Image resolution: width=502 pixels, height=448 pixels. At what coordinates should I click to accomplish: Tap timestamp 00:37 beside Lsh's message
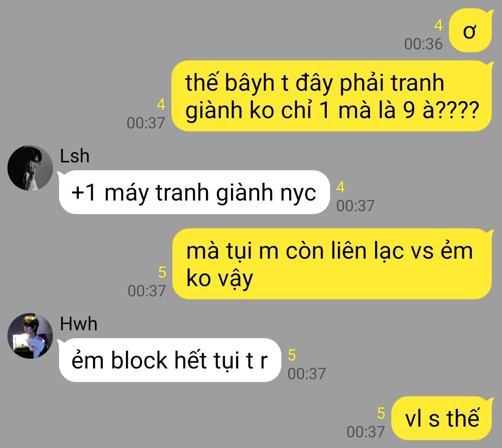coord(356,206)
